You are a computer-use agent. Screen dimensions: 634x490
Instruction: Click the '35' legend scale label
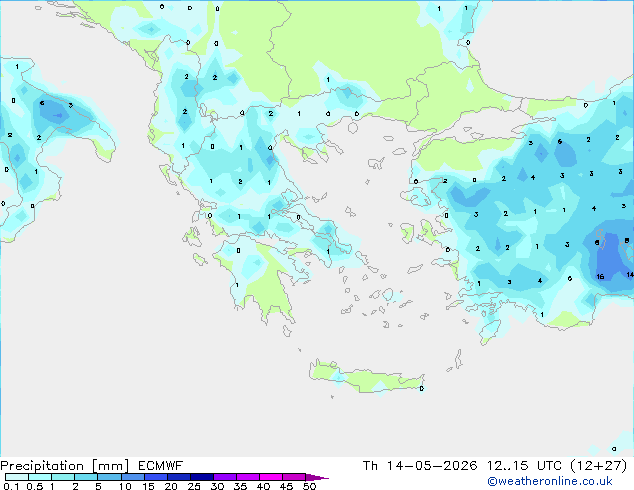[x=240, y=486]
